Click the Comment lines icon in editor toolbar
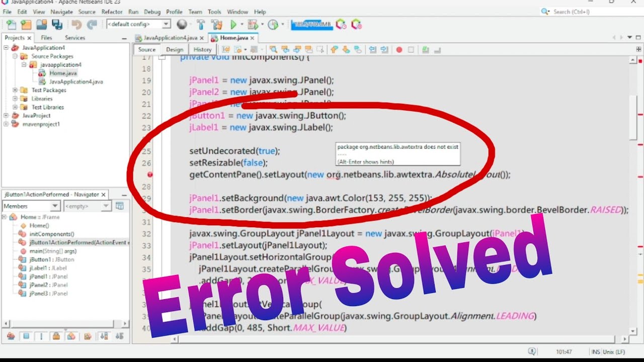Image resolution: width=644 pixels, height=362 pixels. pyautogui.click(x=426, y=49)
